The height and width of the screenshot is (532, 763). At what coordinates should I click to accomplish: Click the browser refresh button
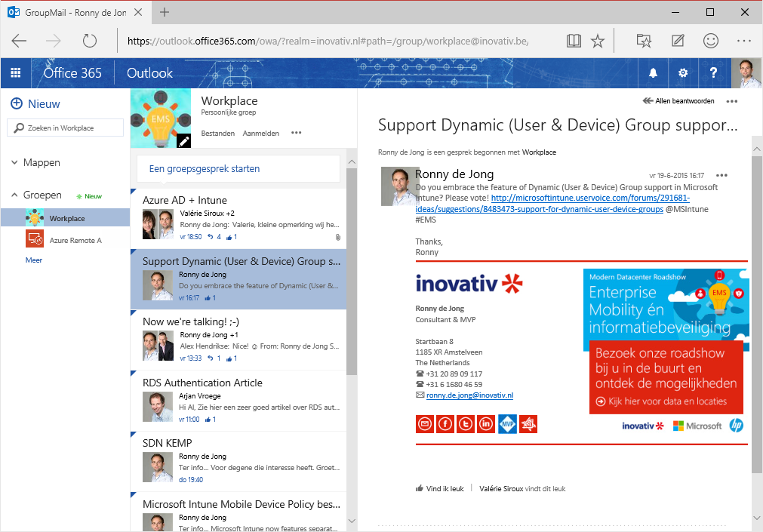tap(90, 41)
